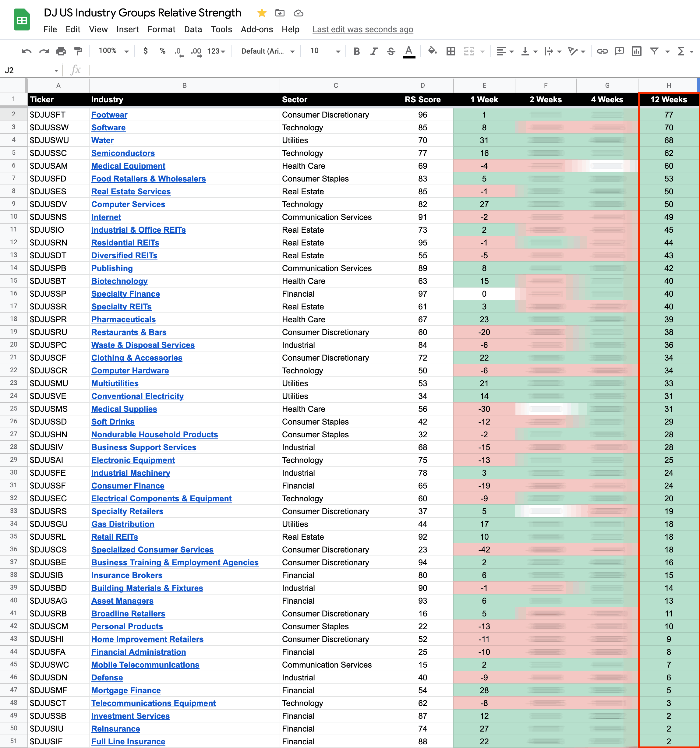Open the vertical align dropdown
700x748 pixels.
click(x=529, y=51)
